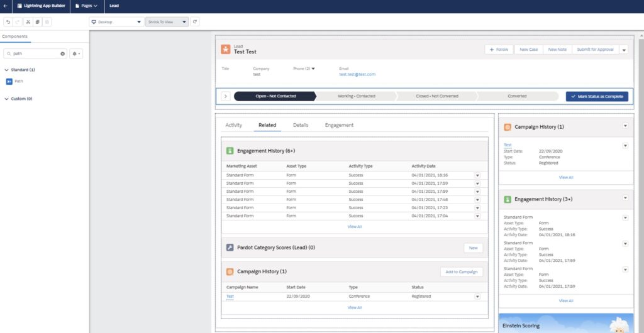The height and width of the screenshot is (333, 644).
Task: Open row menu for 04/01/2021, 17:04 activity
Action: pos(477,216)
